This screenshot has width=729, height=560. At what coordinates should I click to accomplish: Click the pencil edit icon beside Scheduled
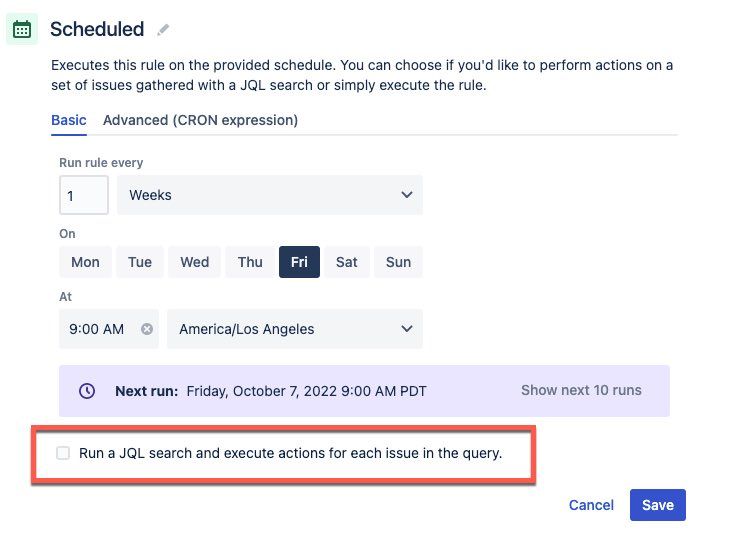(164, 30)
